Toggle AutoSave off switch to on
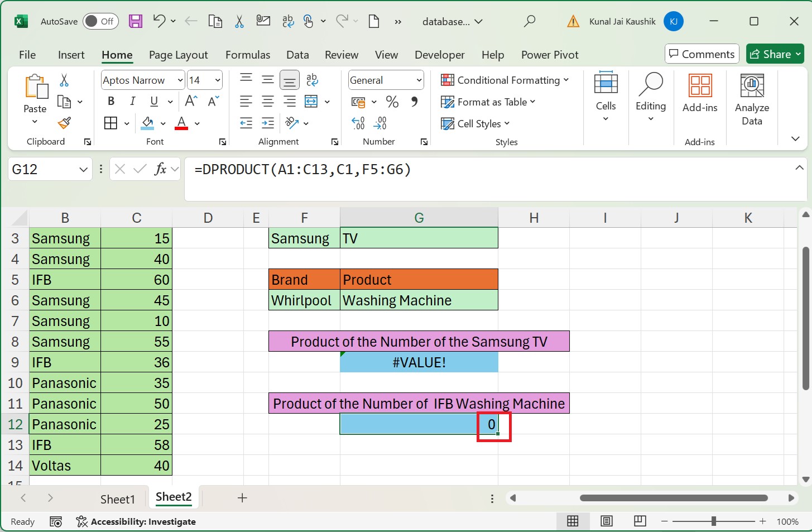This screenshot has width=812, height=532. point(99,21)
